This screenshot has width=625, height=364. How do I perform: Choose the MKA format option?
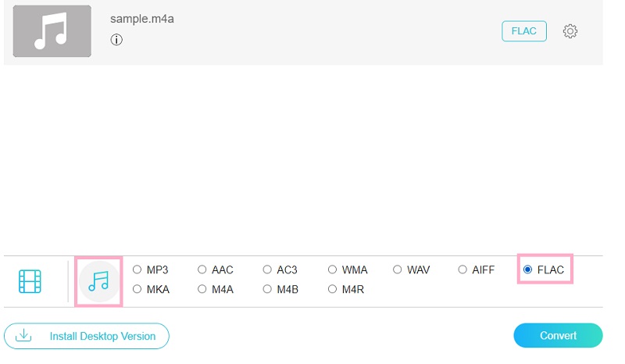[137, 289]
